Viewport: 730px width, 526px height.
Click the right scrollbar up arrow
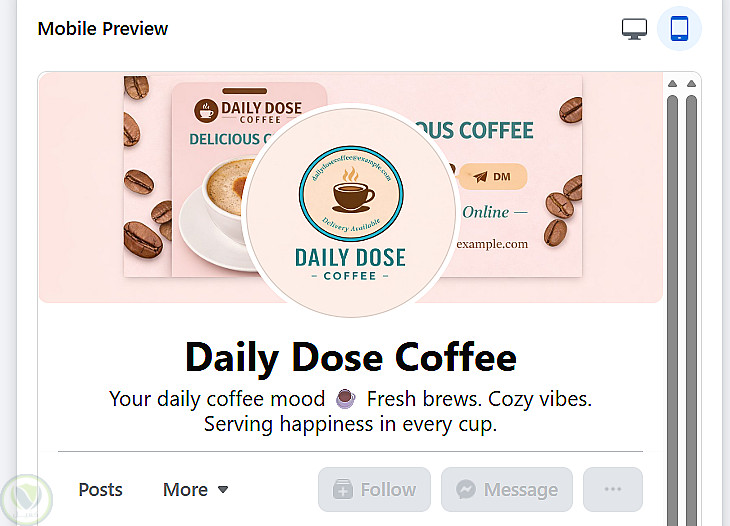point(691,83)
